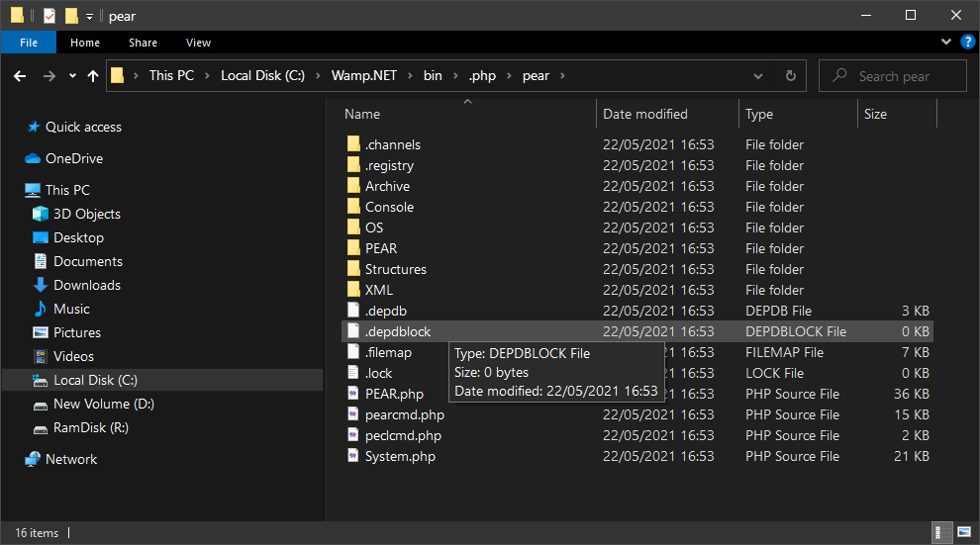Select the PEAR folder icon

[x=353, y=248]
